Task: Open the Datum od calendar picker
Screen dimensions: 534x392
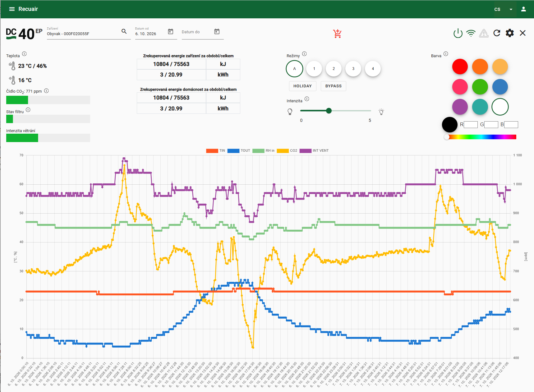Action: click(x=170, y=31)
